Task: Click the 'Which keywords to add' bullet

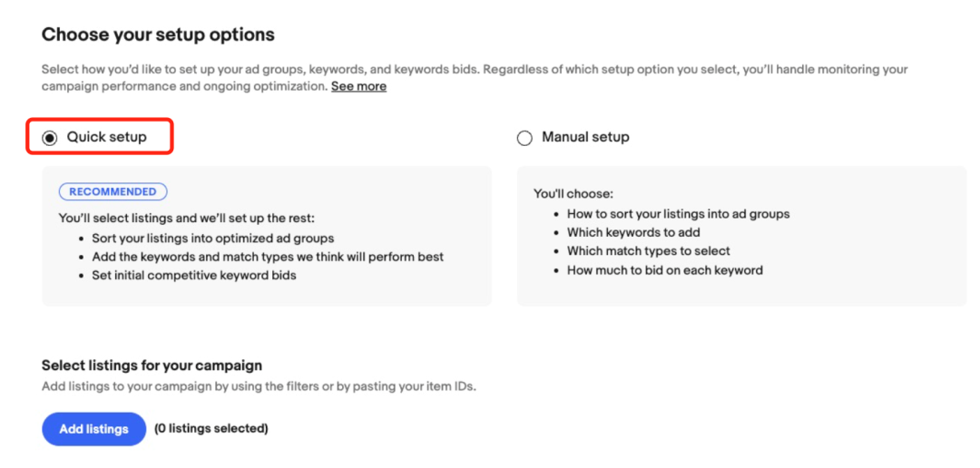Action: pos(632,232)
